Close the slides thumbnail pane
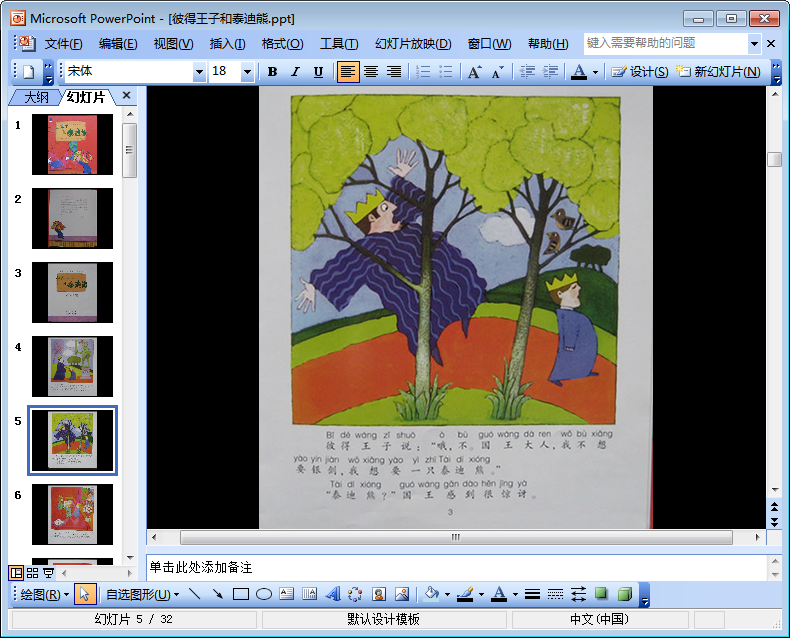Screen dimensions: 790x638 (x=126, y=95)
